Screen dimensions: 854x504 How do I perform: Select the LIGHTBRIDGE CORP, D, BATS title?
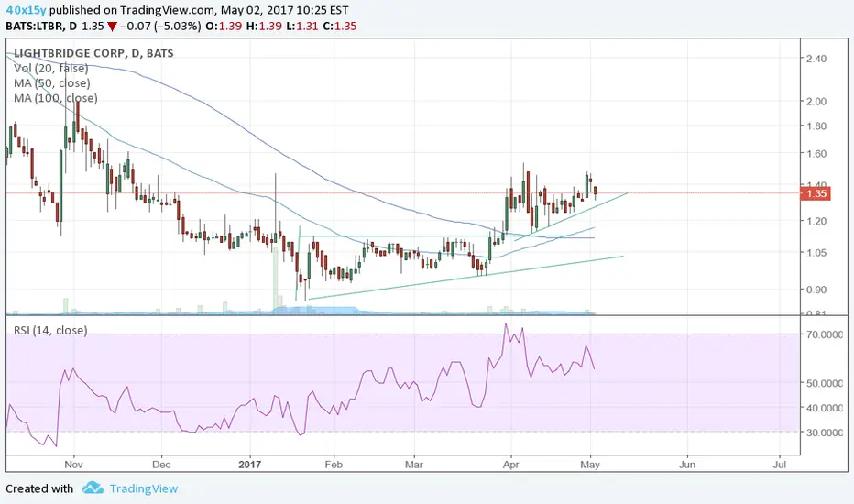[x=93, y=53]
